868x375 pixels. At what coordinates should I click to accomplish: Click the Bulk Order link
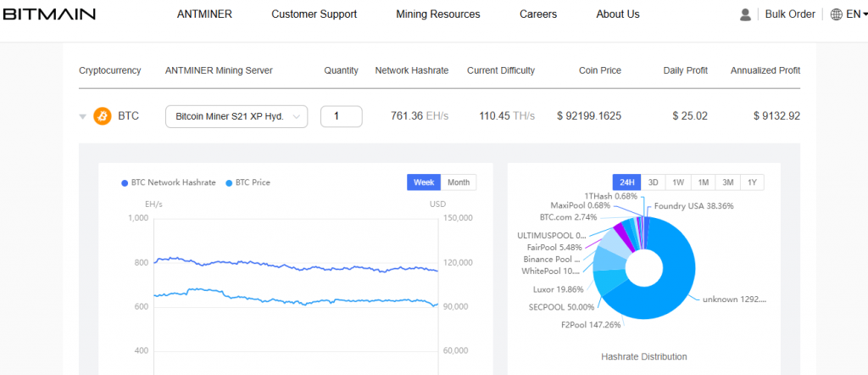789,14
